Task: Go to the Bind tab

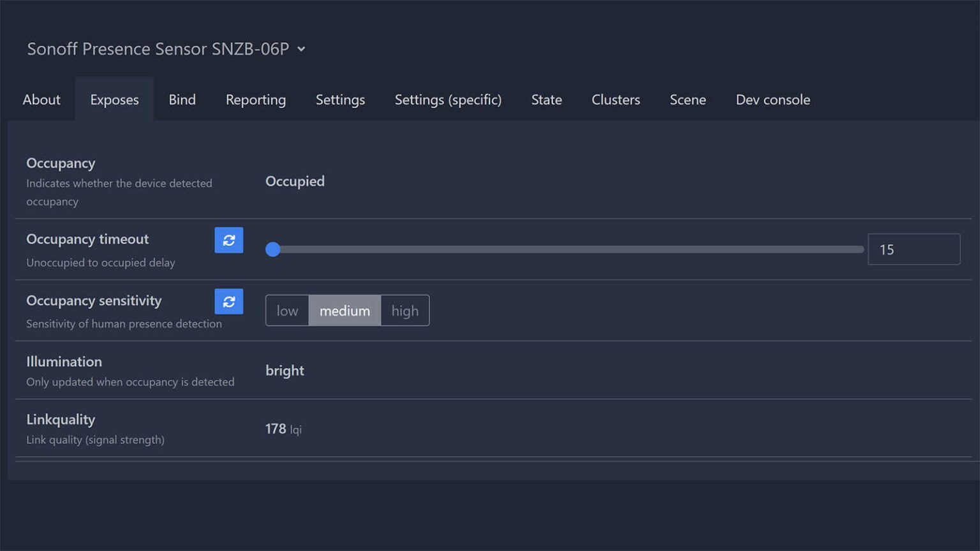Action: point(182,99)
